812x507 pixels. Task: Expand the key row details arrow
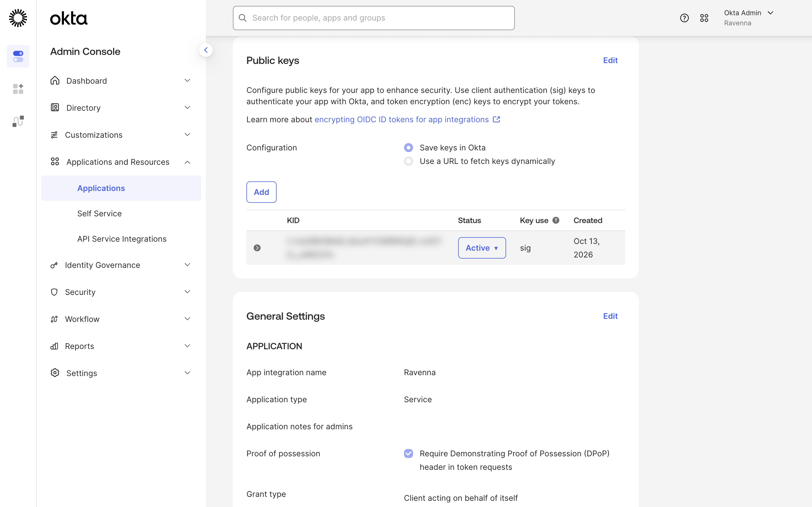(257, 248)
